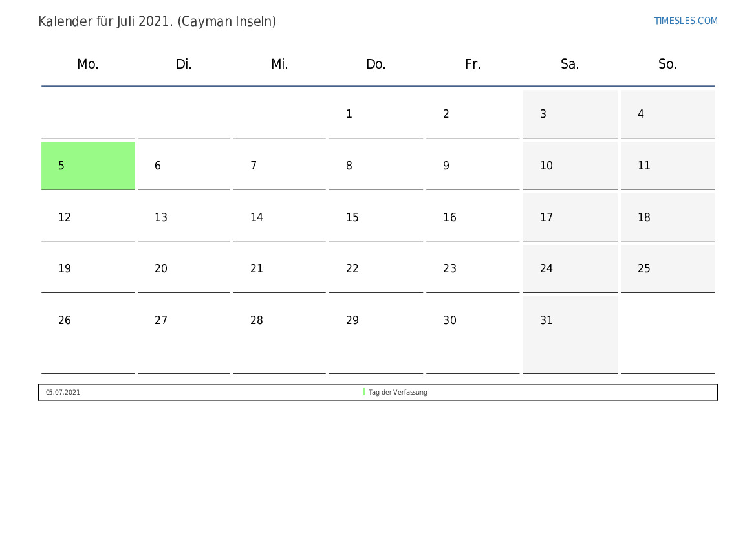The height and width of the screenshot is (535, 756).
Task: Click Sunday the 4th cell
Action: click(x=668, y=114)
